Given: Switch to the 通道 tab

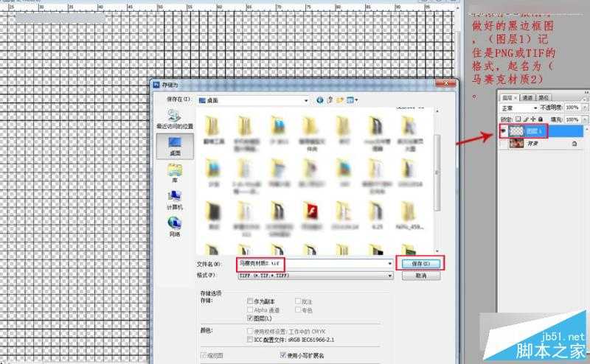Looking at the screenshot, I should (x=527, y=98).
